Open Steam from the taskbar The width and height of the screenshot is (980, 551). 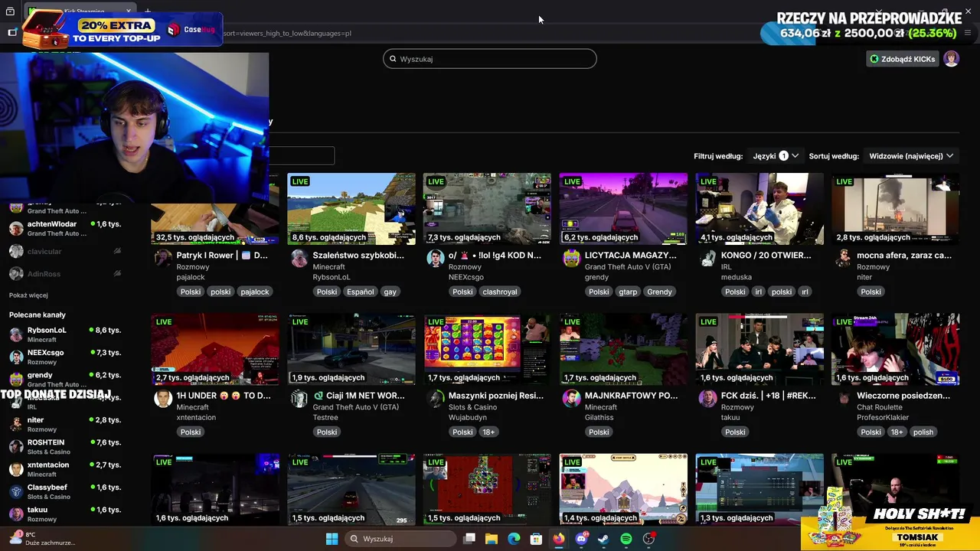point(603,539)
